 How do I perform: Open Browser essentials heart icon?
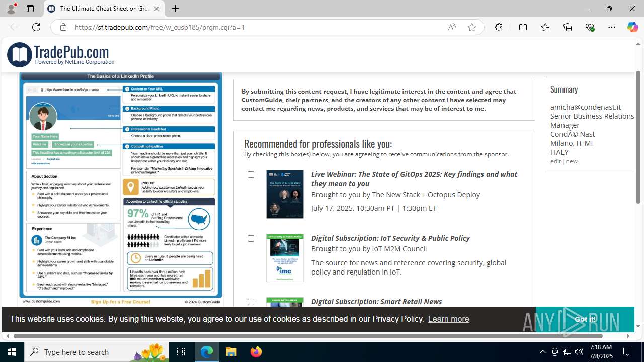coord(590,27)
